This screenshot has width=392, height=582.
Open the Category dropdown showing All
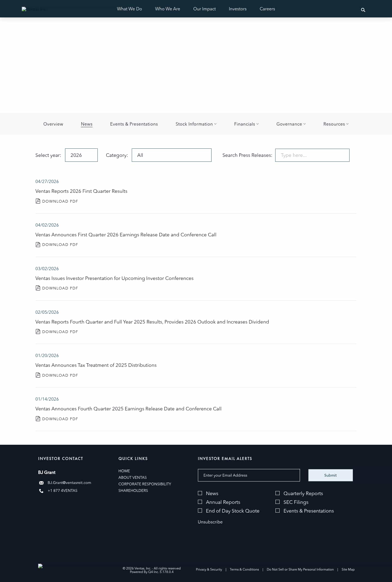click(x=171, y=155)
